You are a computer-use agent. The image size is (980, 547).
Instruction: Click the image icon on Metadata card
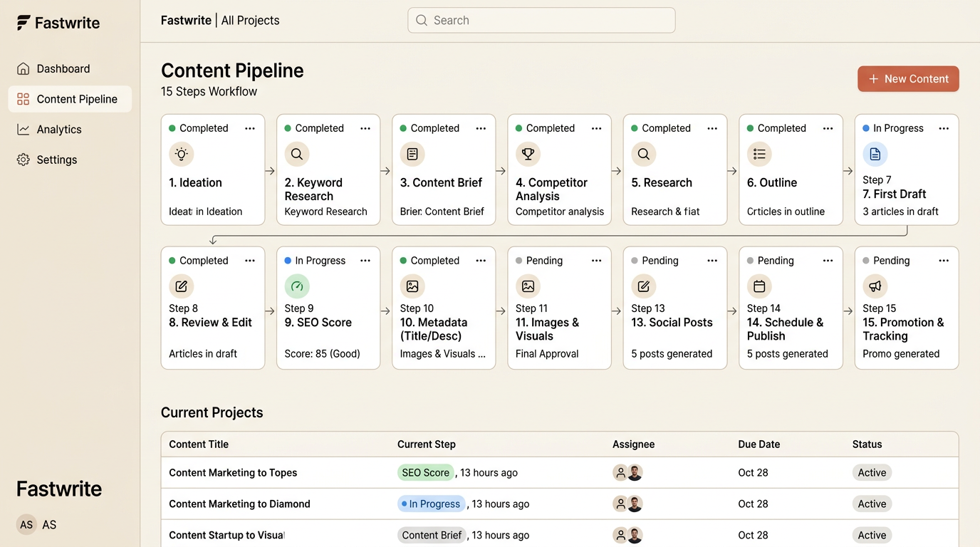point(412,286)
